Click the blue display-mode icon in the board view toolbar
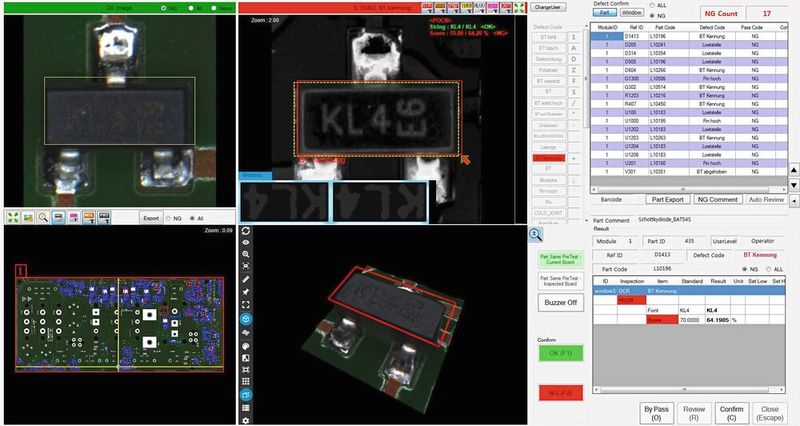This screenshot has width=800, height=426. [59, 217]
